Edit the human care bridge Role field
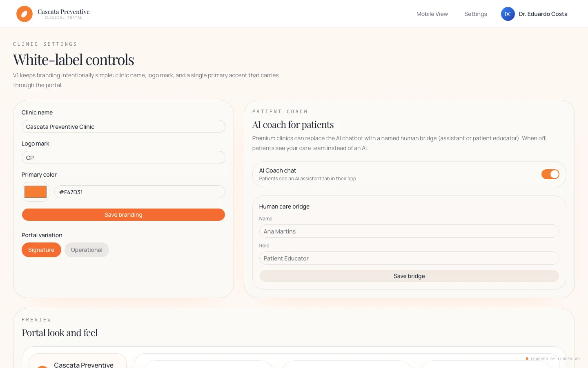The image size is (588, 368). tap(409, 258)
